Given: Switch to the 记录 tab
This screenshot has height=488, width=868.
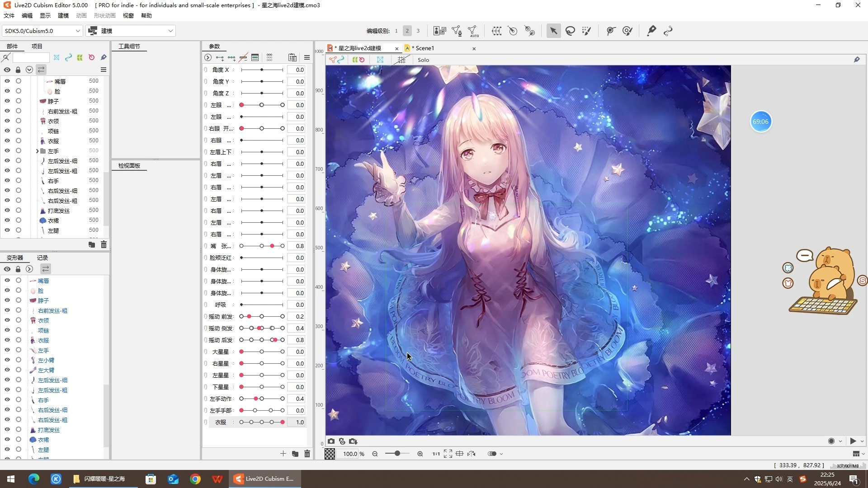Looking at the screenshot, I should (x=42, y=258).
